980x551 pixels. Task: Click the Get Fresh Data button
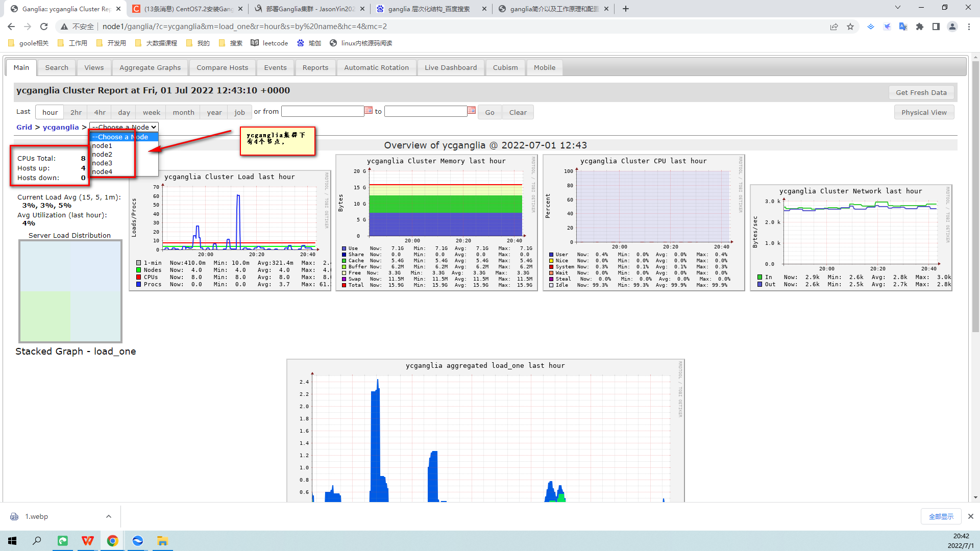tap(921, 92)
